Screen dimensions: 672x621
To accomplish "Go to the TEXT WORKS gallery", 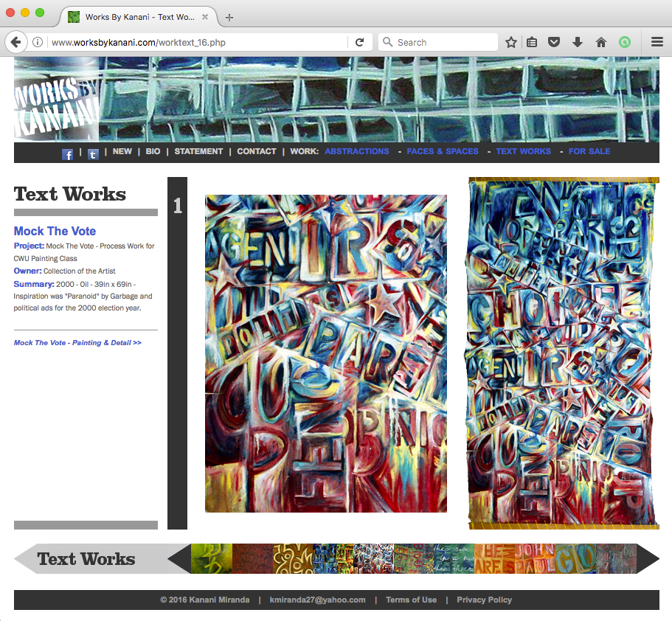I will (523, 151).
